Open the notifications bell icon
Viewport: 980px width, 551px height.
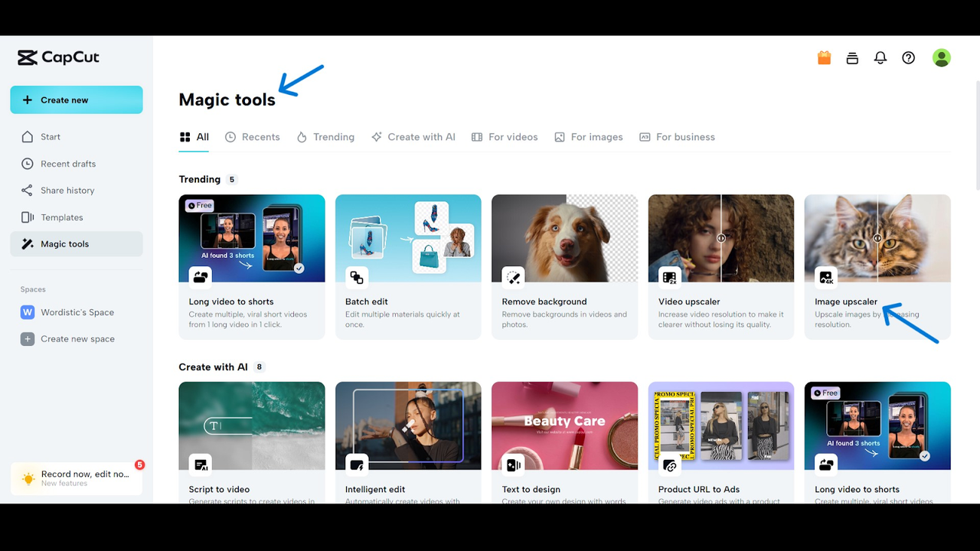coord(880,57)
